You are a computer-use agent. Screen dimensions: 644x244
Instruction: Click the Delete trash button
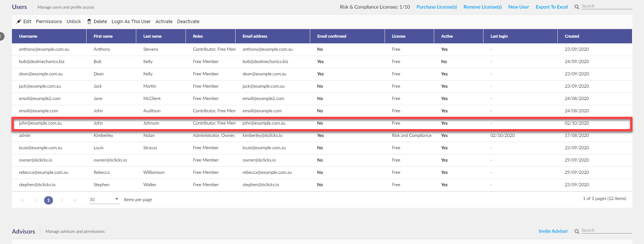point(97,22)
